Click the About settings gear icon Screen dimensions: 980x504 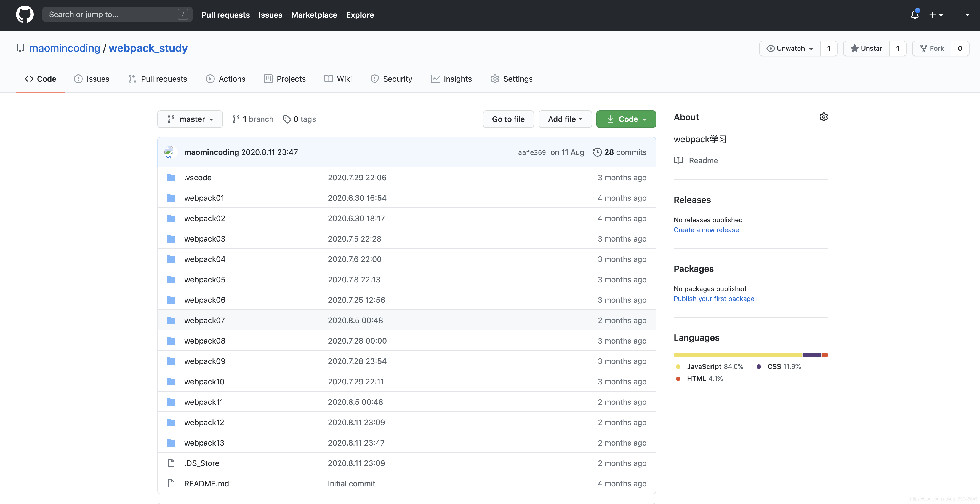[x=824, y=117]
